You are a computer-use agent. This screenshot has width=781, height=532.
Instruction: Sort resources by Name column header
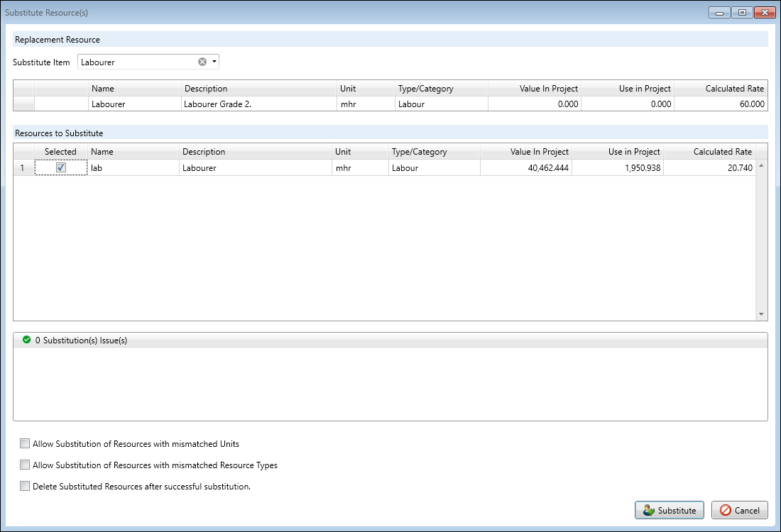point(132,152)
